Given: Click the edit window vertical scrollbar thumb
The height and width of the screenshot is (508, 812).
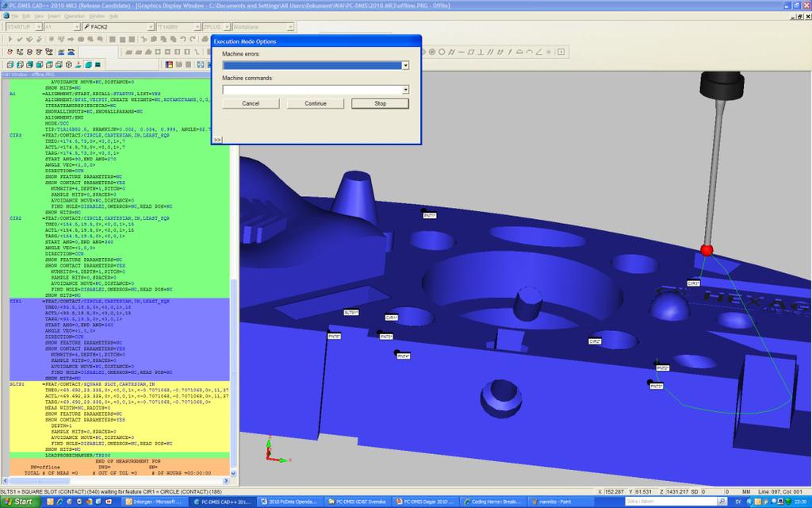Looking at the screenshot, I should click(233, 373).
